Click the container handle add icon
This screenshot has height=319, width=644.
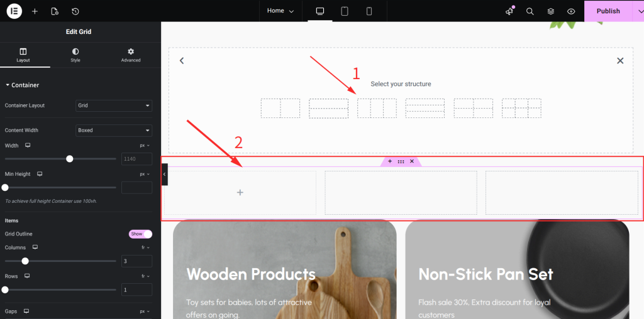click(x=390, y=161)
